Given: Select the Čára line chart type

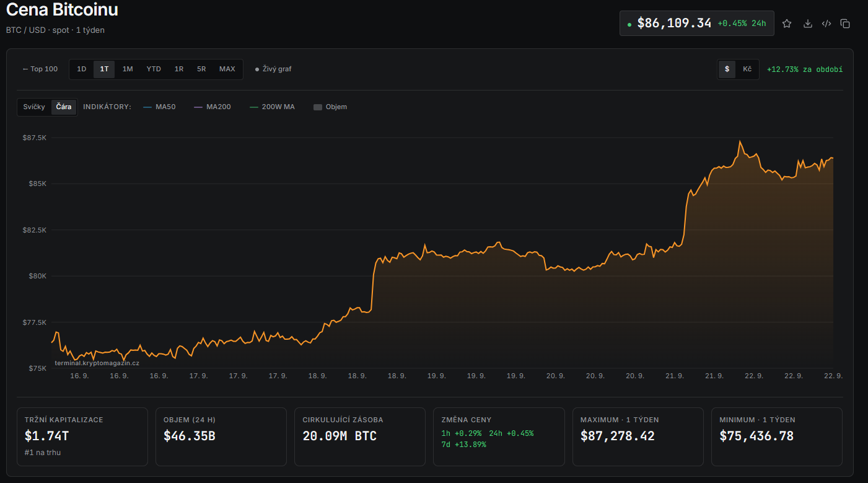Looking at the screenshot, I should click(x=64, y=107).
